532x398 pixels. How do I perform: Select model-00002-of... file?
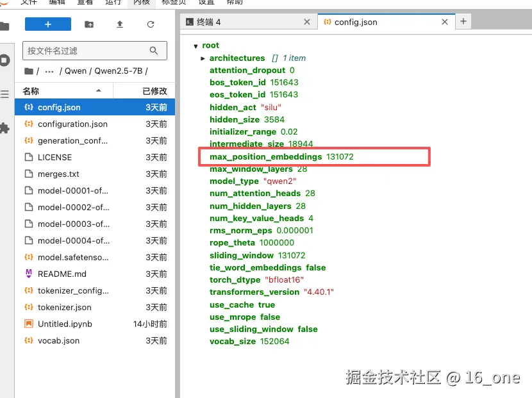tap(95, 207)
